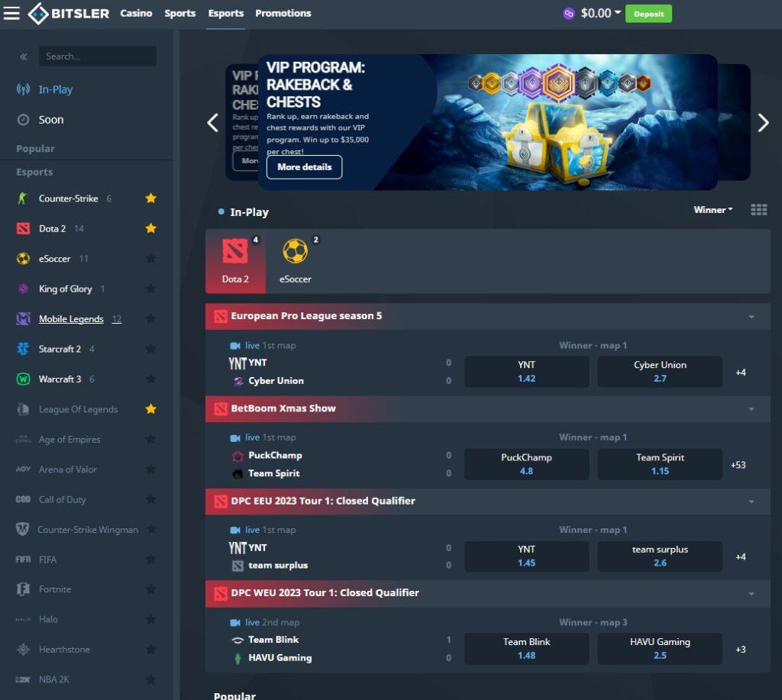Open live stream icon for Team Blink match
This screenshot has width=782, height=700.
[x=235, y=623]
